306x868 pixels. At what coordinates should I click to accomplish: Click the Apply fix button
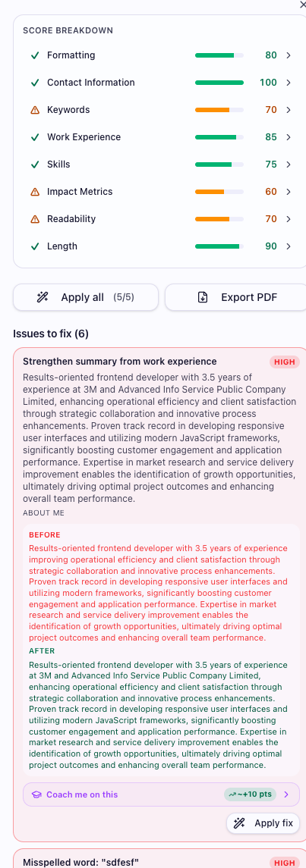click(x=263, y=823)
